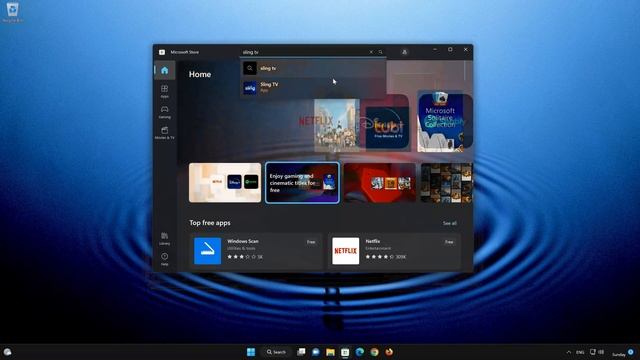Open 'Enjoy gaming and cinematic titles for free' card

point(302,182)
